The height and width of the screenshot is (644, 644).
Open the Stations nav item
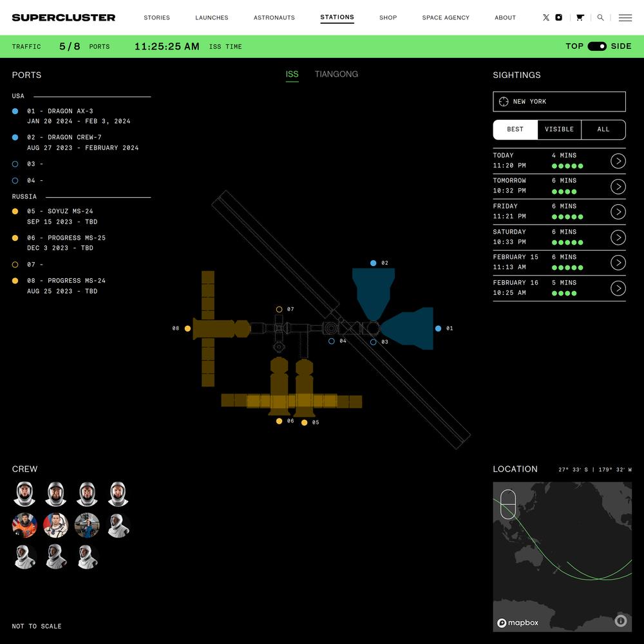pyautogui.click(x=337, y=17)
